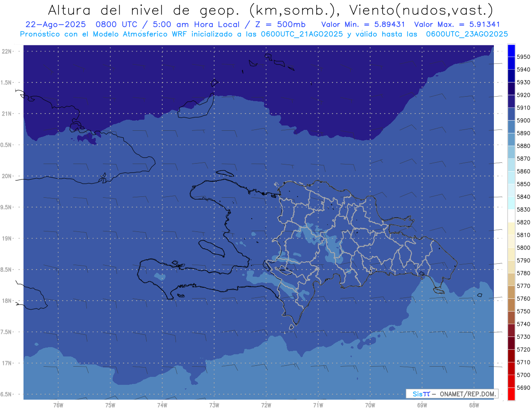Click 'Valor Min. = 5.89431'

coord(364,24)
